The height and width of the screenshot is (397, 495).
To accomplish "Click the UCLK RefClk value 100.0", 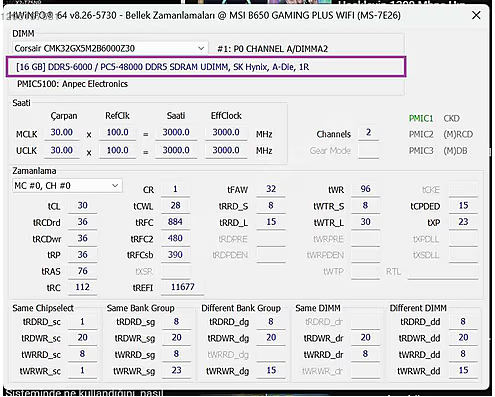I will 118,150.
